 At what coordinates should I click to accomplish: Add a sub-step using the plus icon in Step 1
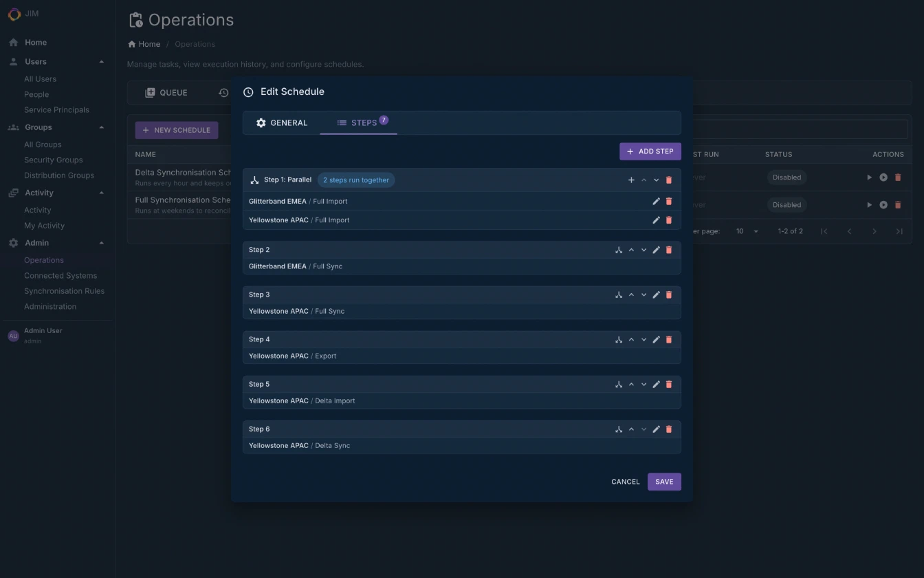pos(631,180)
